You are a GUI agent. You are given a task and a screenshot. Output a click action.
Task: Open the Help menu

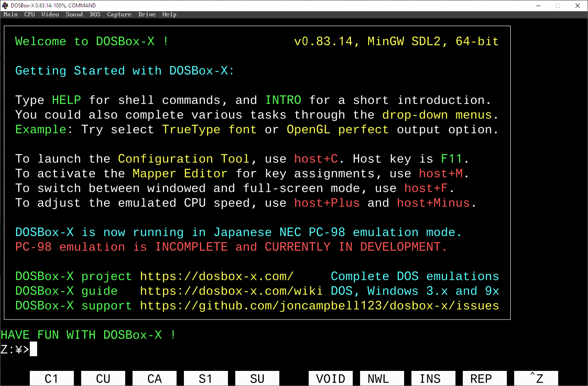(169, 14)
